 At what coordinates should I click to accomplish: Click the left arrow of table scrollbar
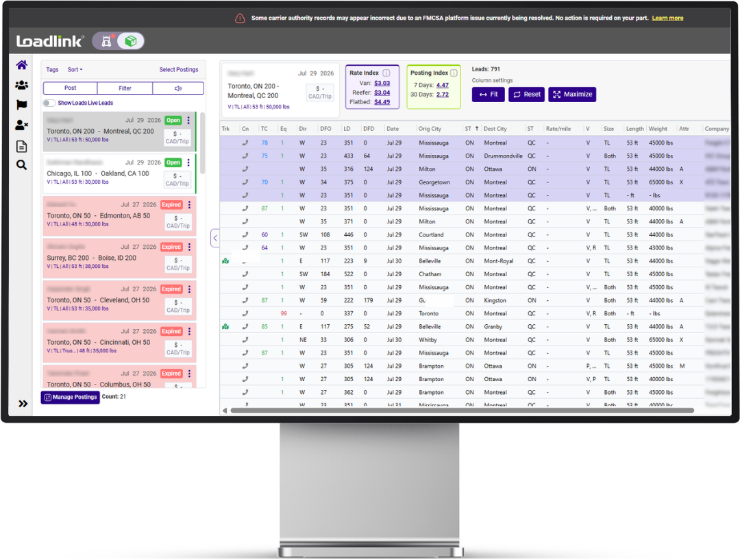(x=225, y=411)
